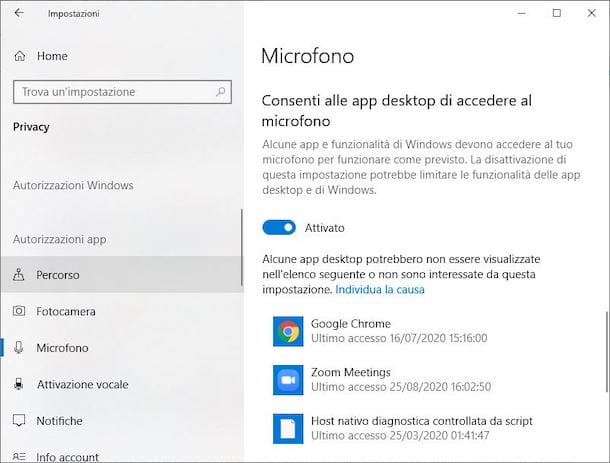Maximize the Impostazioni window
The image size is (610, 463).
(557, 13)
